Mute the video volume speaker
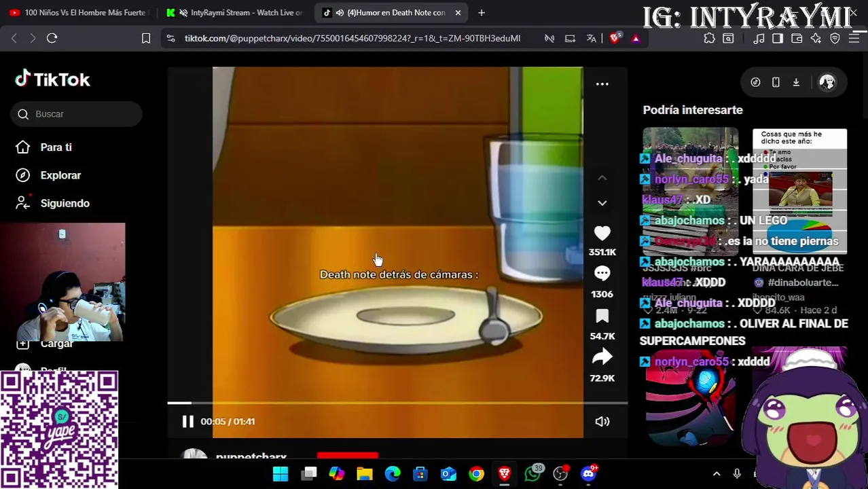The height and width of the screenshot is (489, 868). click(x=602, y=422)
